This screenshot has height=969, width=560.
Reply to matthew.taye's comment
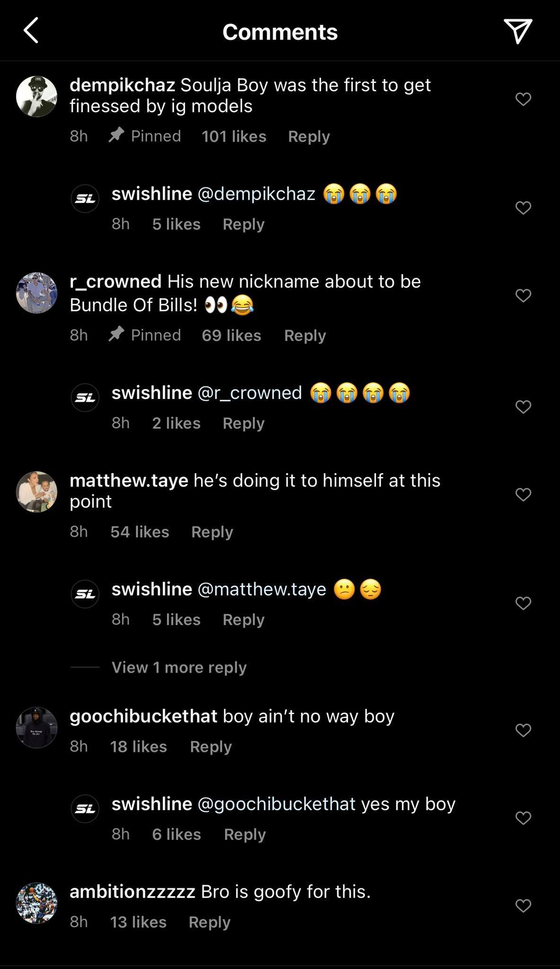[x=212, y=532]
